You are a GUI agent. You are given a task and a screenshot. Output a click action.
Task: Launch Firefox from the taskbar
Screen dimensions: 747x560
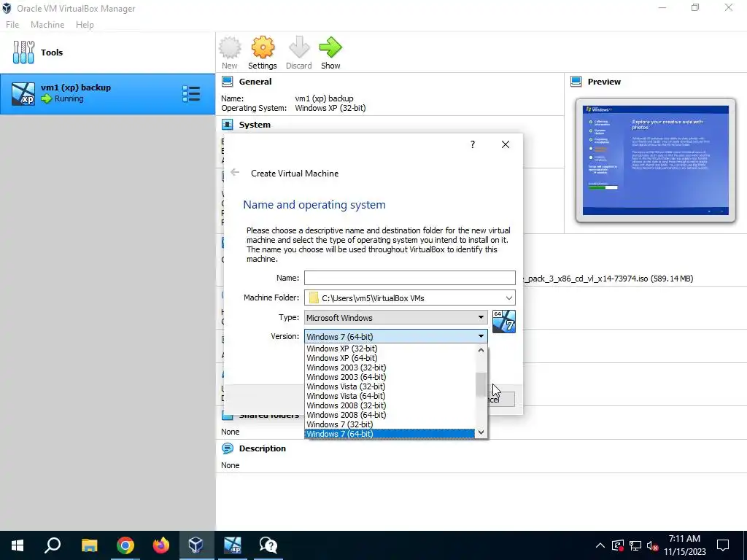point(161,545)
